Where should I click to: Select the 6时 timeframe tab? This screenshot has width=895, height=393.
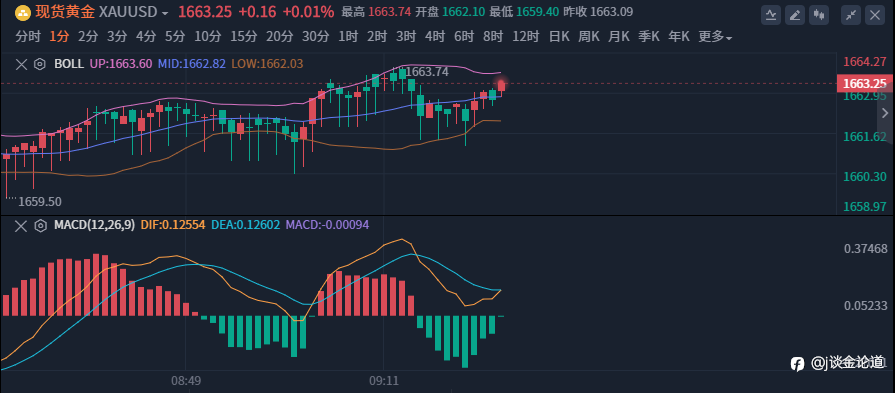tap(463, 37)
